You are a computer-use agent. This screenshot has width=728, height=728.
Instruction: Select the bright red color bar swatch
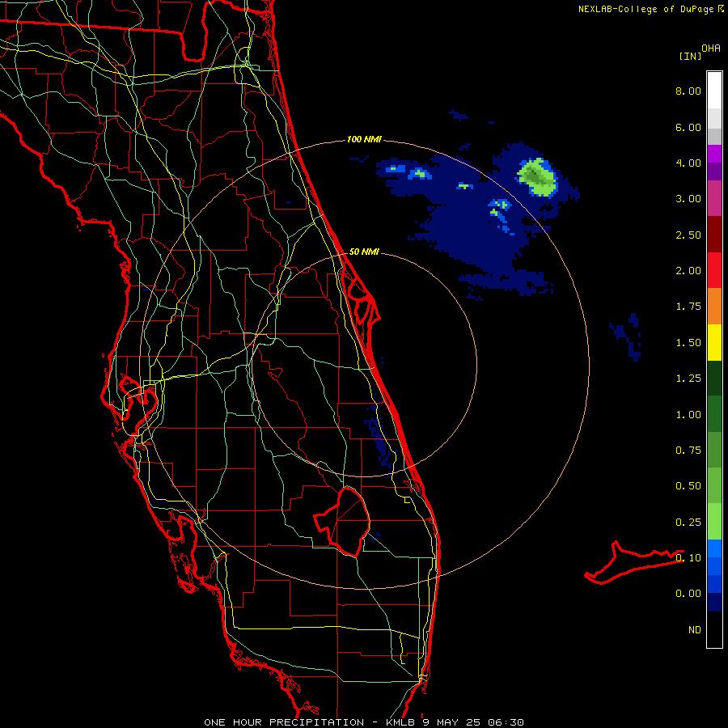coord(714,271)
